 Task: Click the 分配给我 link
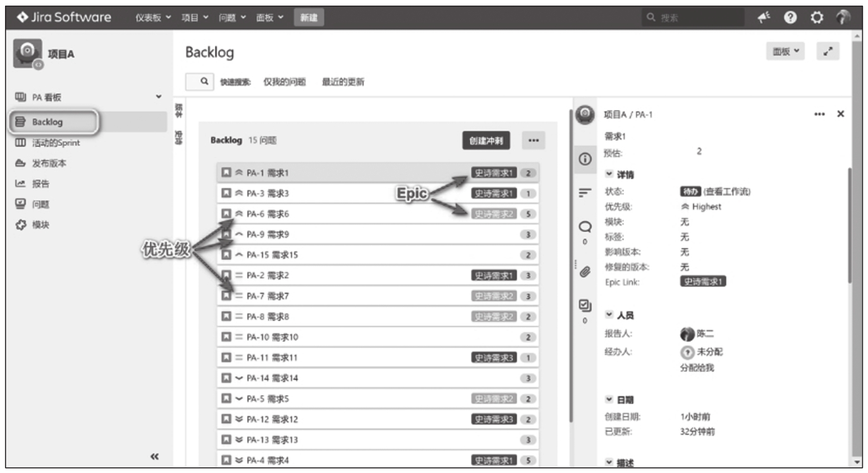[x=697, y=367]
